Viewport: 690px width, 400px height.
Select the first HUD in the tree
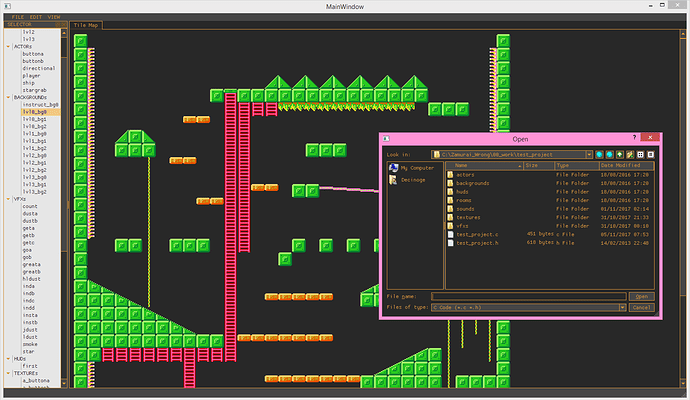coord(30,366)
